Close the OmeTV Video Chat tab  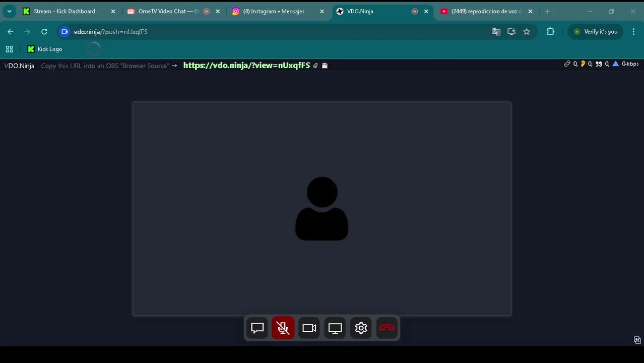point(218,11)
